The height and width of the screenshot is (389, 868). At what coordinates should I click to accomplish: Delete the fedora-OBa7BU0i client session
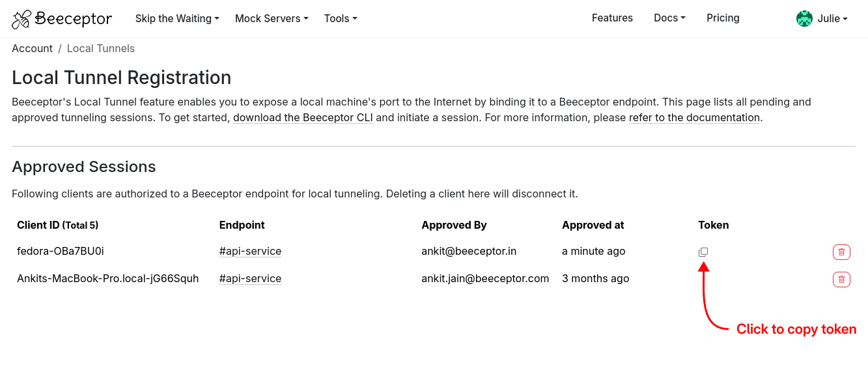(841, 252)
